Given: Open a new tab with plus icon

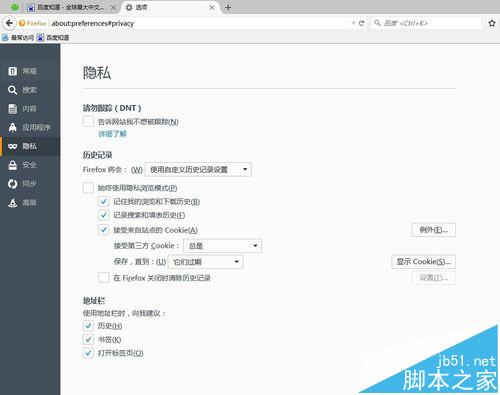Looking at the screenshot, I should click(x=228, y=7).
